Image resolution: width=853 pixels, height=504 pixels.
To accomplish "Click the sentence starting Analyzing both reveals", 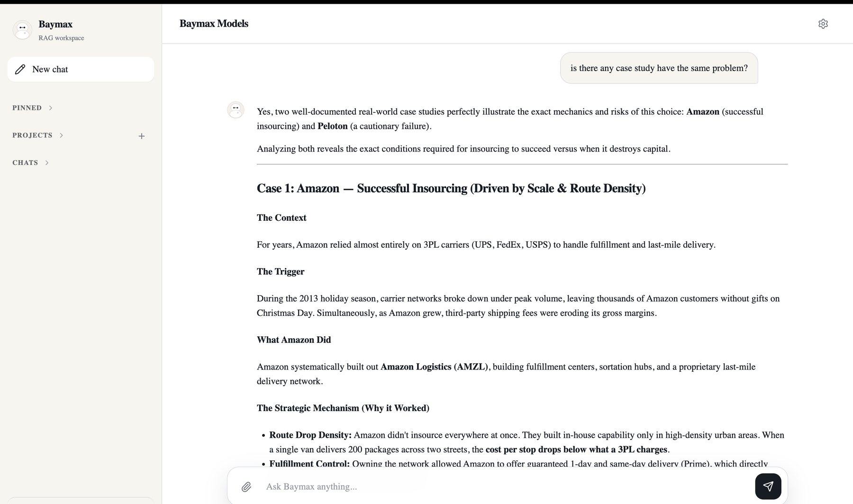I will pos(463,149).
